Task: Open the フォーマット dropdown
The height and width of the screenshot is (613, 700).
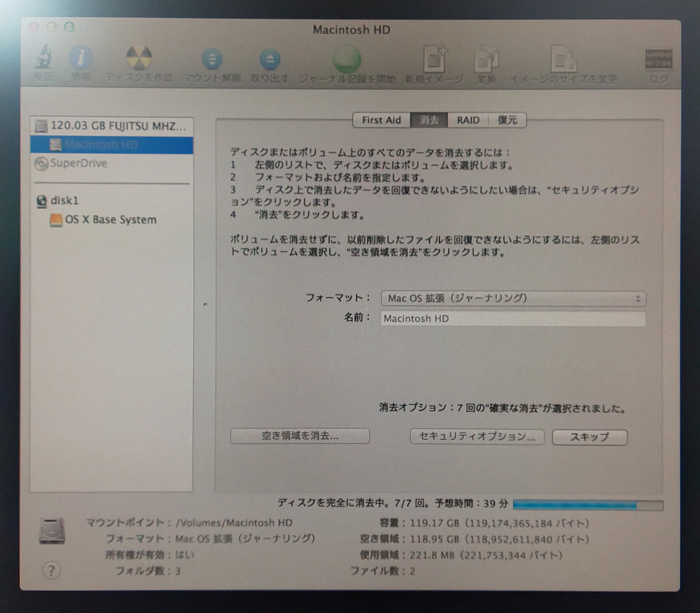Action: (513, 298)
